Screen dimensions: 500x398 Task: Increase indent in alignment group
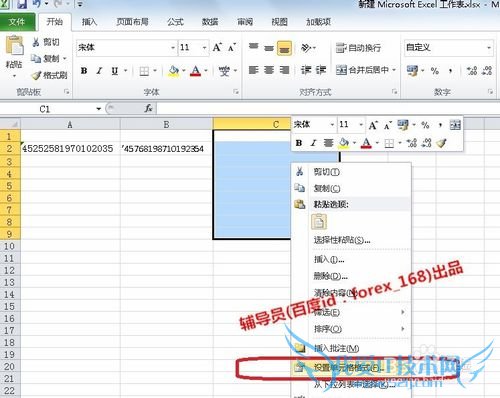coord(321,70)
